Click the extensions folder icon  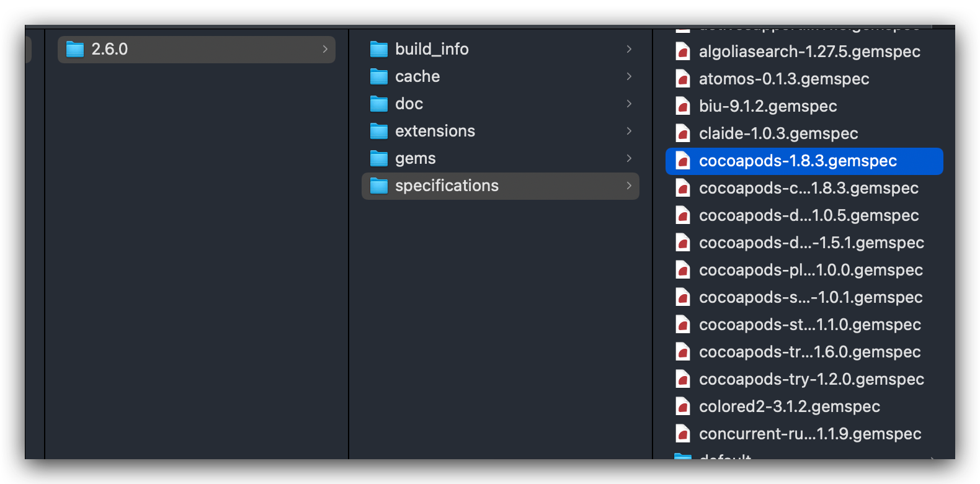coord(379,131)
